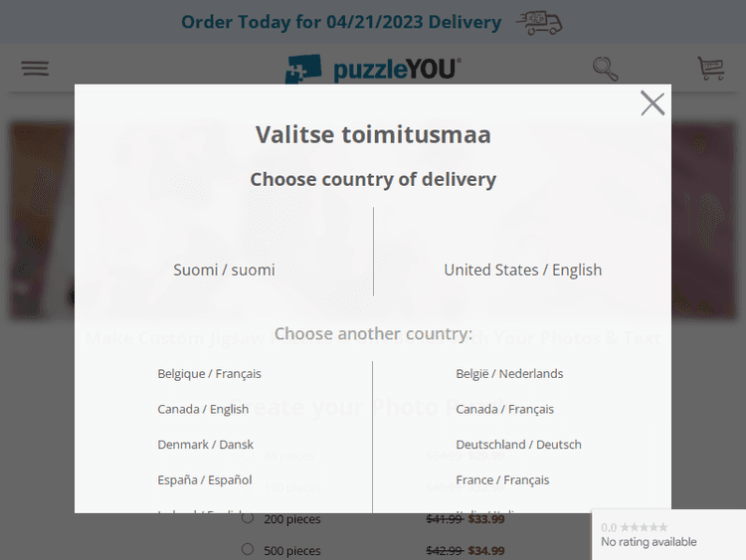Close the country selection dialog

653,103
